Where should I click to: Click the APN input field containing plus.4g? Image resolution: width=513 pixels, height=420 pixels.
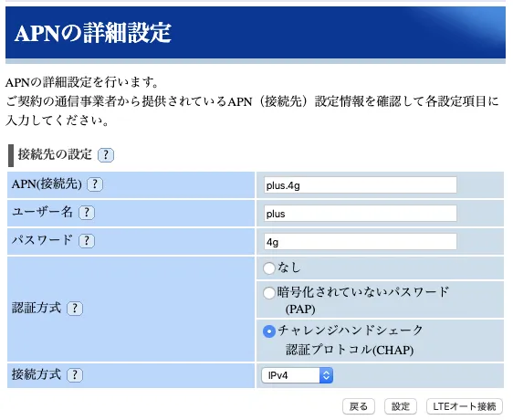coord(361,185)
